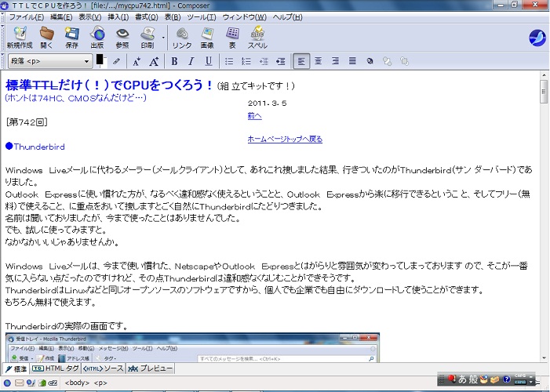This screenshot has height=392, width=550.
Task: Click the absolute positioning layer icon
Action: [370, 61]
